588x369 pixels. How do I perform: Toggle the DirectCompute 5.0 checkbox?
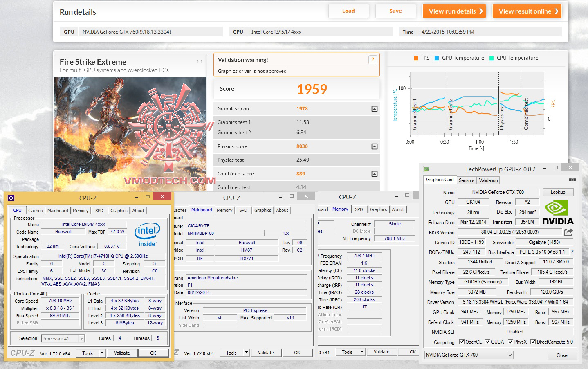pos(533,342)
